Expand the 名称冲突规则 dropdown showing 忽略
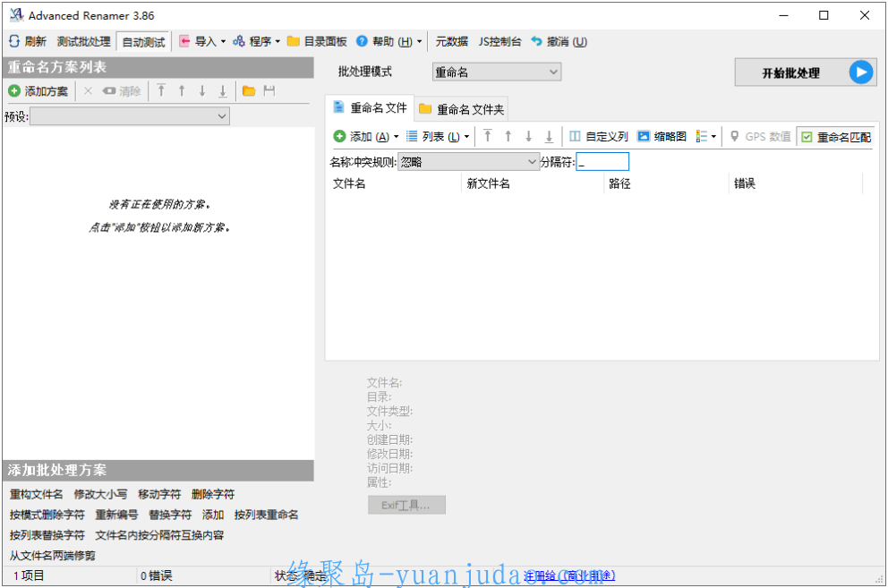 pos(468,162)
